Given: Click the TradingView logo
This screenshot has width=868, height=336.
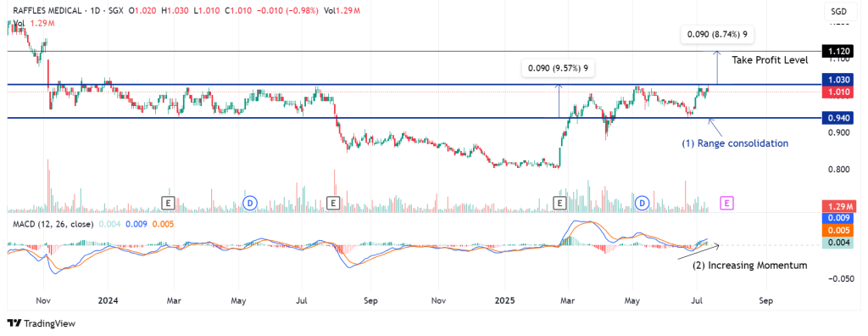Looking at the screenshot, I should 42,323.
